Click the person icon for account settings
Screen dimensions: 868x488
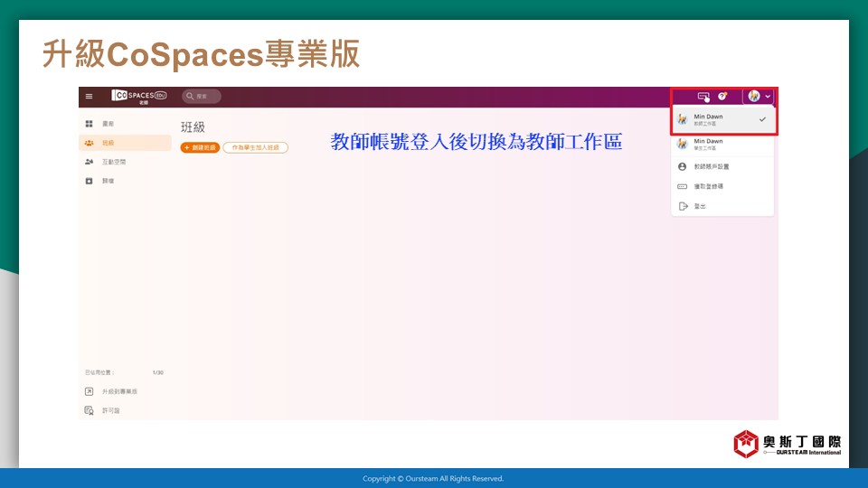pos(682,166)
